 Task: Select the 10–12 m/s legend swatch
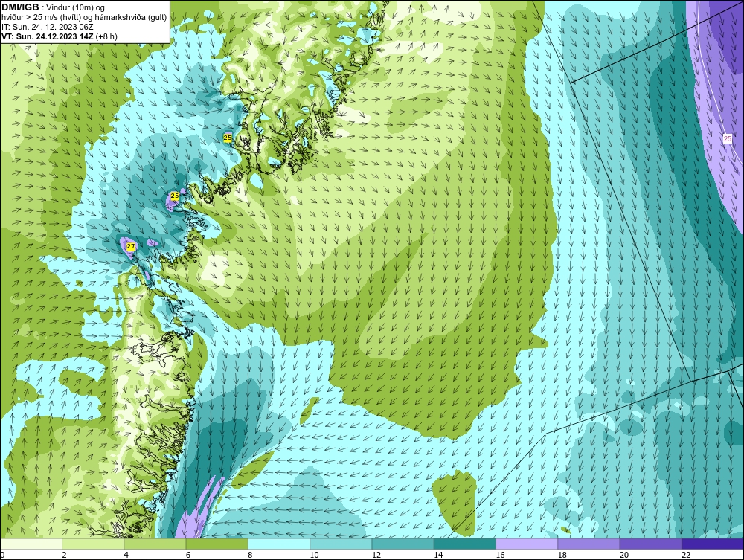(341, 544)
